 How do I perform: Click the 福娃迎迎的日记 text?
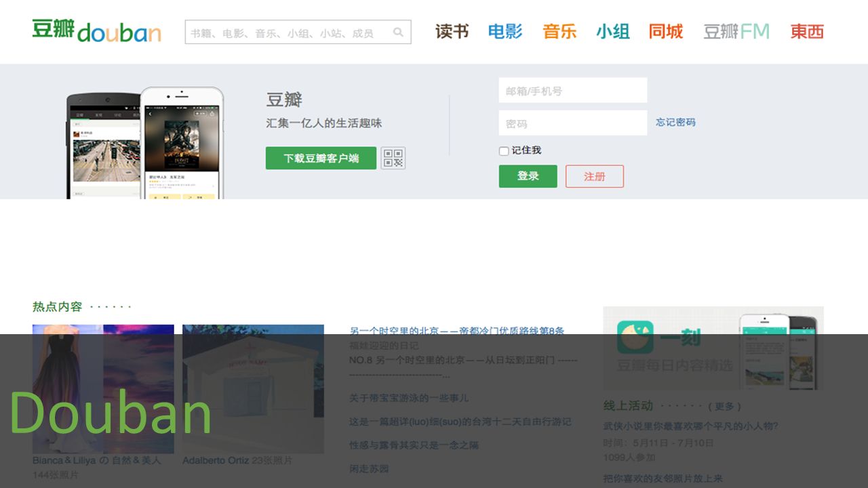pyautogui.click(x=384, y=346)
